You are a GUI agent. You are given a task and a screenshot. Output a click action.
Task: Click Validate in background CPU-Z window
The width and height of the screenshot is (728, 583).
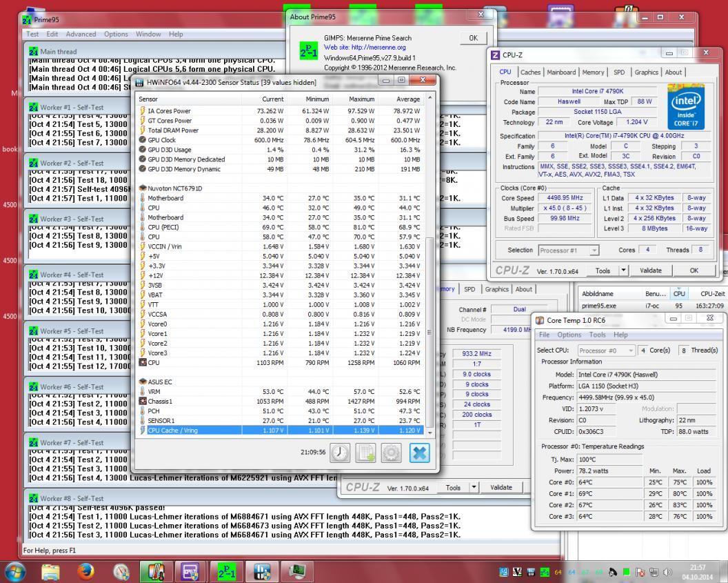point(501,487)
